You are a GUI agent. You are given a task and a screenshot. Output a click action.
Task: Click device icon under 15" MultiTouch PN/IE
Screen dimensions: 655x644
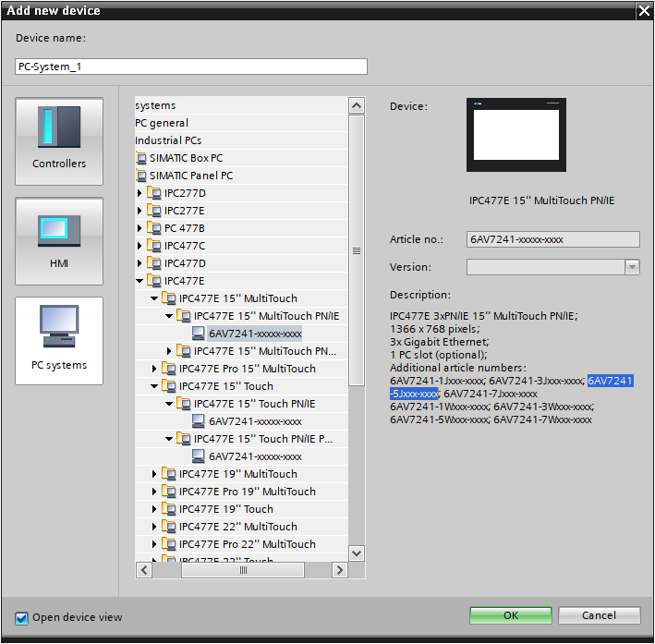(198, 334)
